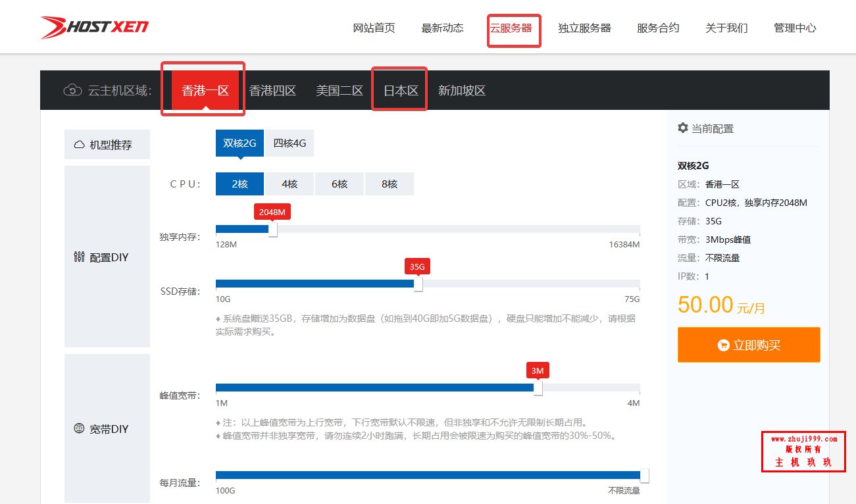Switch to the 新加坡区 region
856x504 pixels.
462,90
